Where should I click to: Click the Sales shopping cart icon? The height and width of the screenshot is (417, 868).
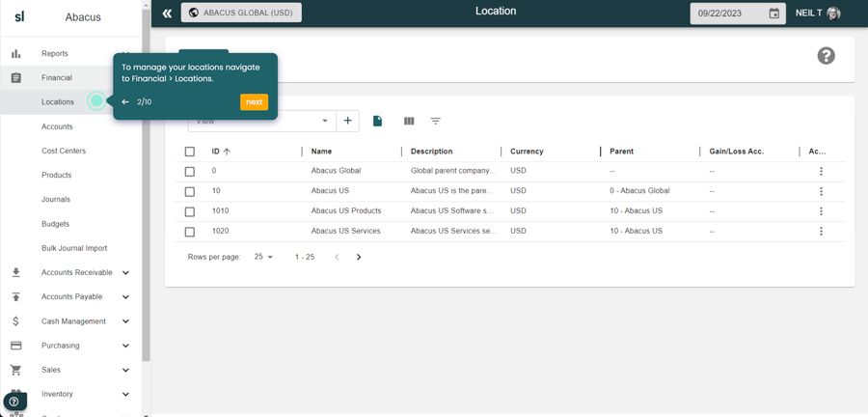click(x=16, y=370)
